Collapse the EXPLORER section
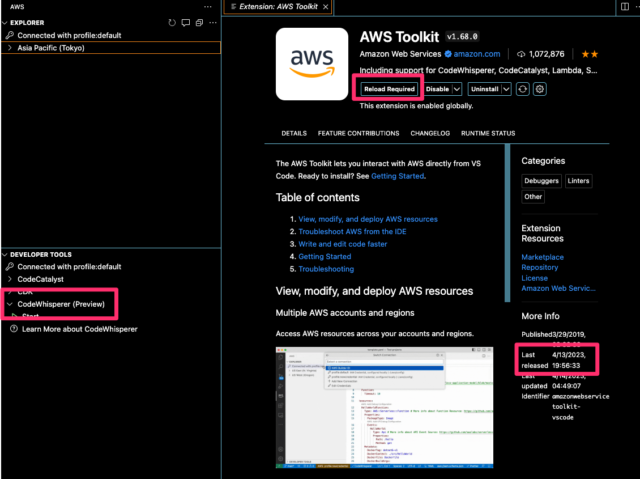This screenshot has height=479, width=640. [x=4, y=23]
